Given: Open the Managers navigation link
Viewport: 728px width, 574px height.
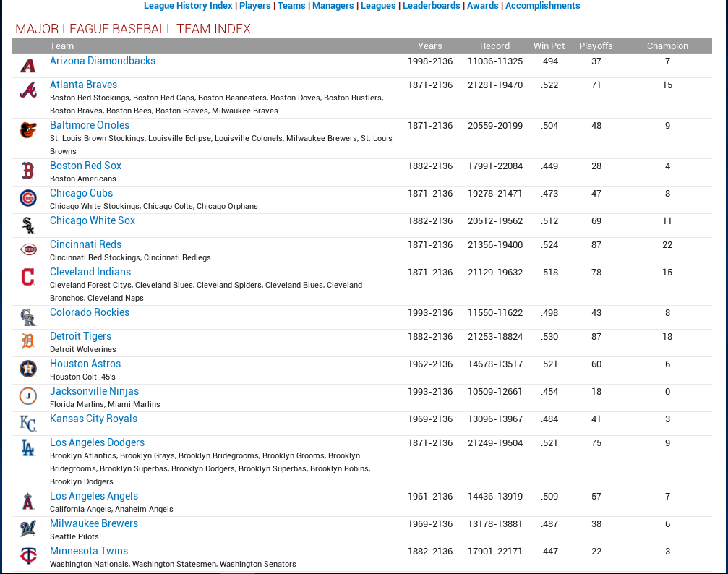Looking at the screenshot, I should [333, 6].
